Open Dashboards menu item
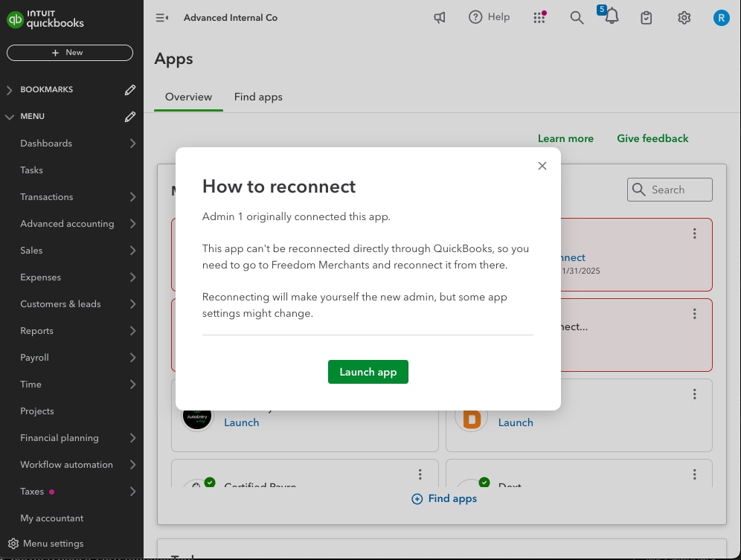The height and width of the screenshot is (560, 741). click(x=46, y=144)
